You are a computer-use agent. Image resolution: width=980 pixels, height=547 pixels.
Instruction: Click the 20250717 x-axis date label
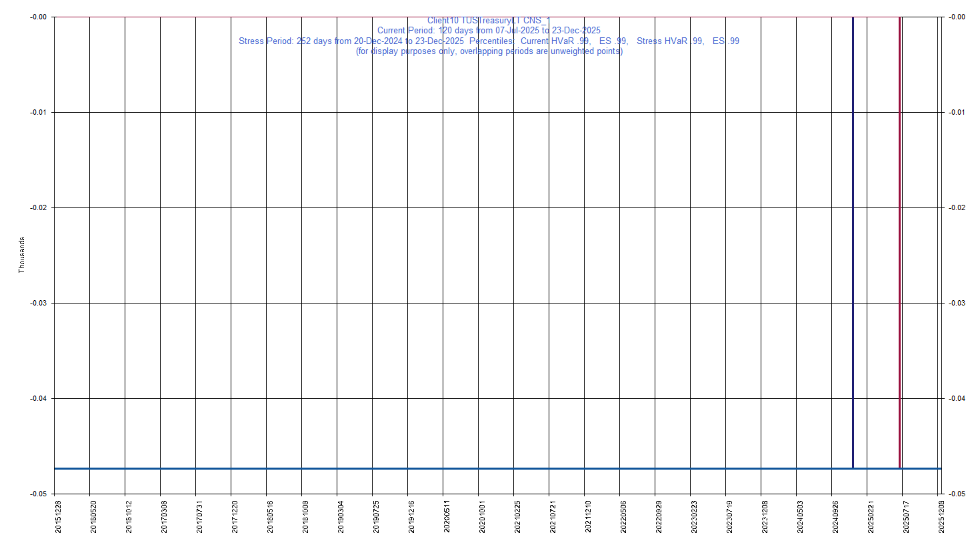[x=906, y=516]
